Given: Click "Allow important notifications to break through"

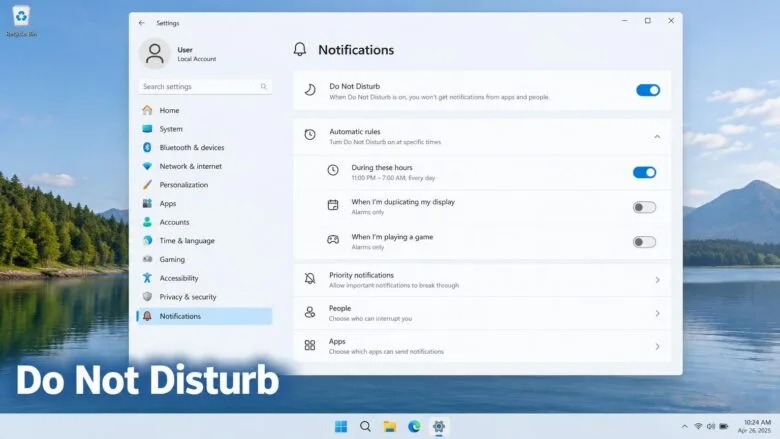Looking at the screenshot, I should pos(394,285).
